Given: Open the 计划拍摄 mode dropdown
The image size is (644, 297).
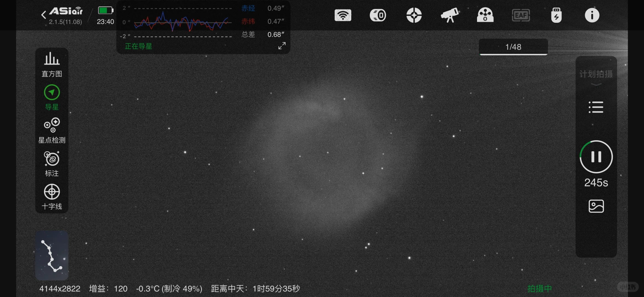Looking at the screenshot, I should 596,78.
